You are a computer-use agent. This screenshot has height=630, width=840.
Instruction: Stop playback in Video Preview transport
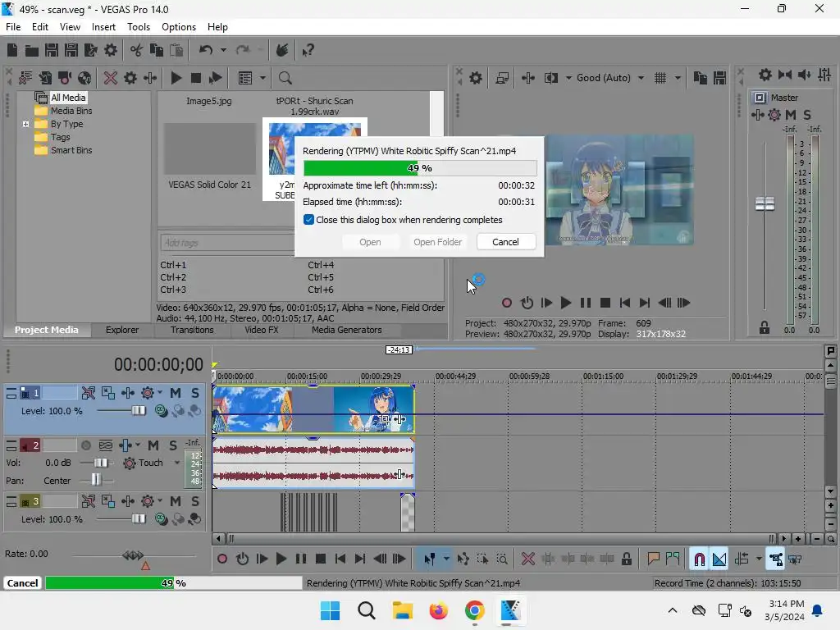(x=605, y=304)
